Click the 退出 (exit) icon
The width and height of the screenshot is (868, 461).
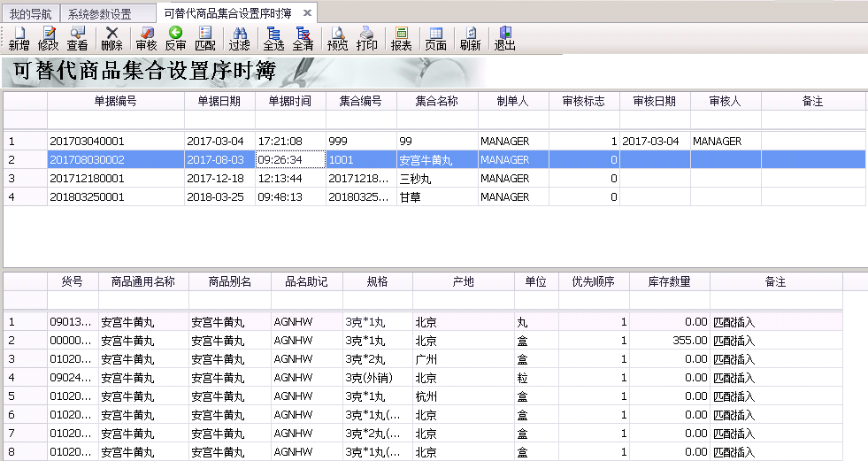pos(505,39)
